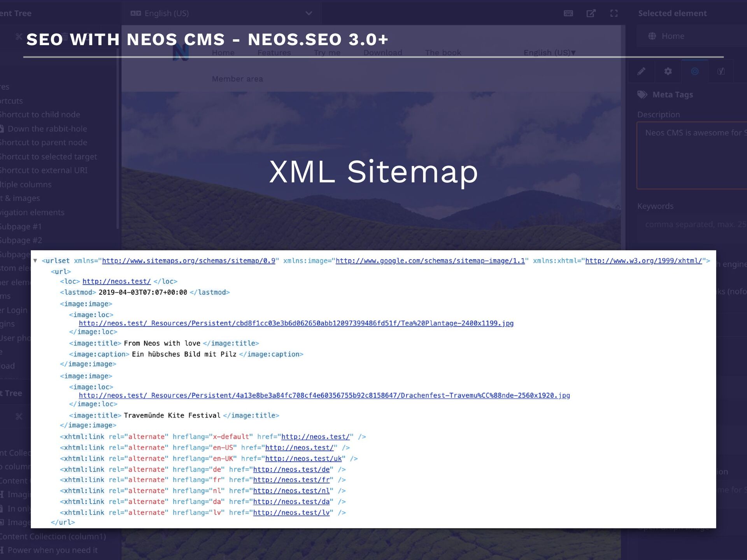Click the Selected element panel header
The width and height of the screenshot is (747, 560).
pos(672,13)
